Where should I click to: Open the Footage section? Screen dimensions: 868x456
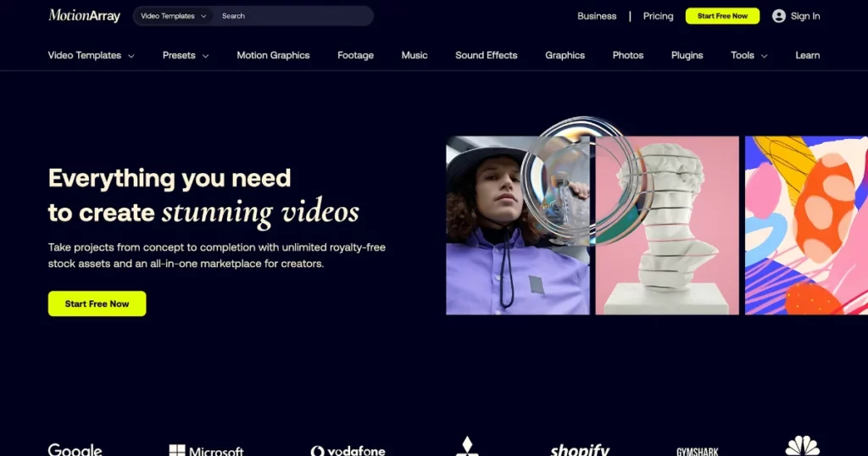click(x=355, y=55)
